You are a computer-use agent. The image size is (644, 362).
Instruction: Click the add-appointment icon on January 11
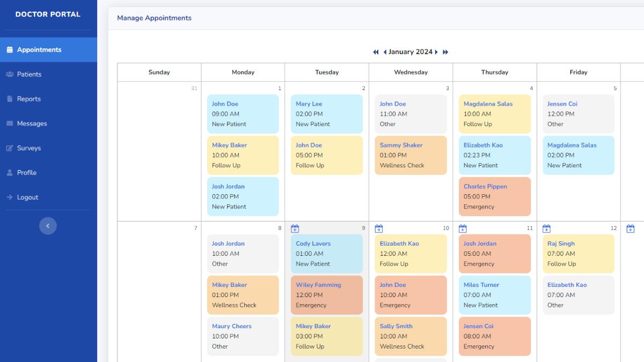point(463,228)
